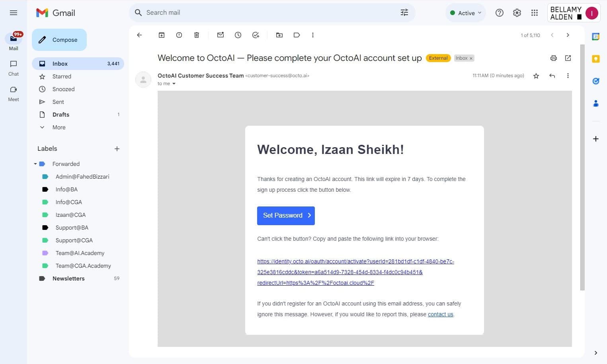The image size is (607, 364).
Task: Open the Active status dropdown
Action: tap(466, 13)
